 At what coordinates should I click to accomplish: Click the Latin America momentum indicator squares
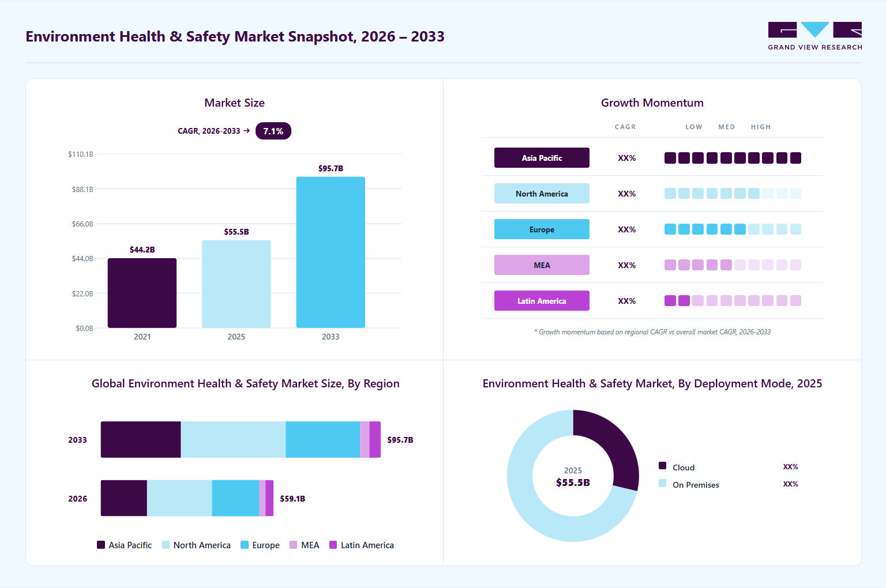point(733,301)
